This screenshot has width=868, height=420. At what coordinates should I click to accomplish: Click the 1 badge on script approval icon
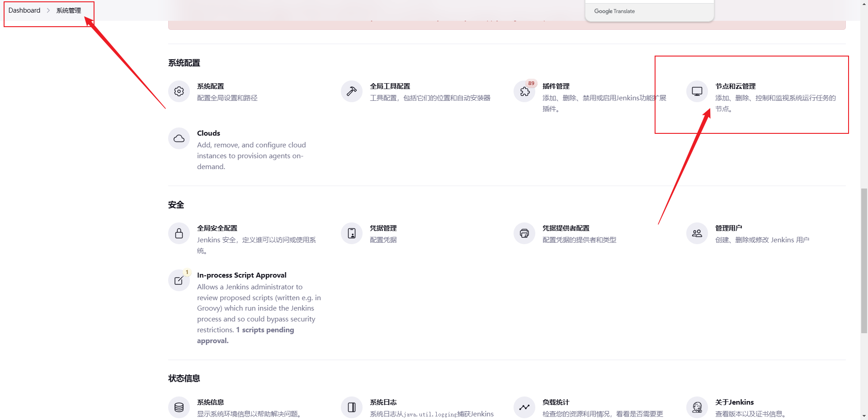187,272
